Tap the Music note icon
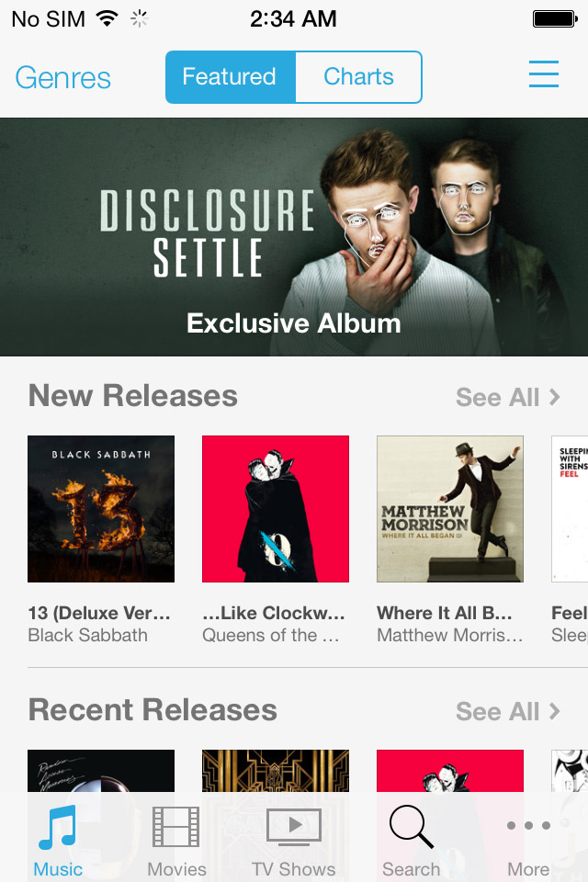 [57, 826]
